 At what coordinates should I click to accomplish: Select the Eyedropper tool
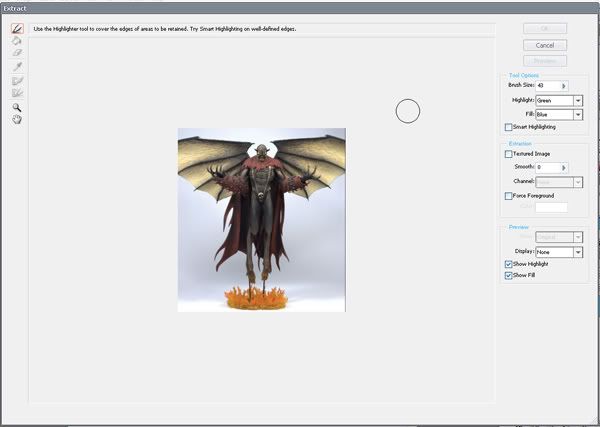pyautogui.click(x=17, y=65)
